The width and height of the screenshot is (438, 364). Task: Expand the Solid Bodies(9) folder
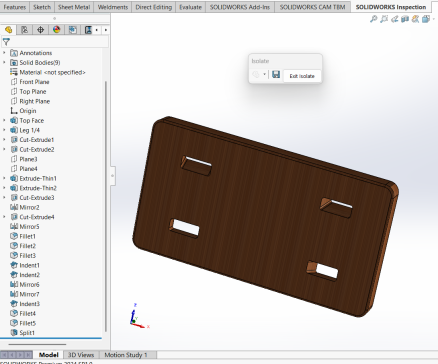click(4, 62)
